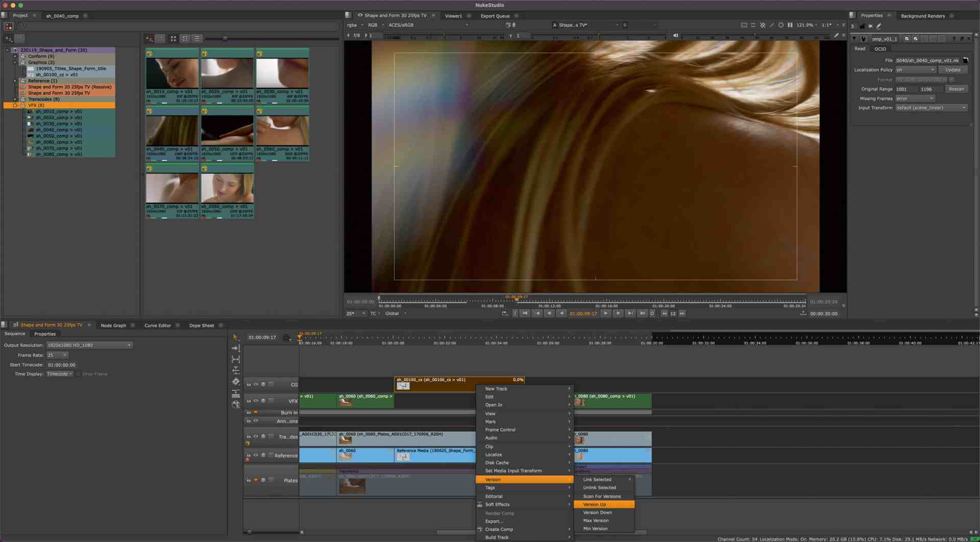
Task: Click the Rescan button in Read properties
Action: coord(956,88)
